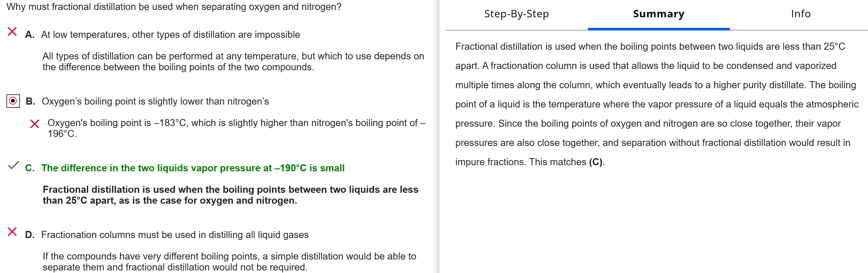Click the bold explanation under option C

230,195
